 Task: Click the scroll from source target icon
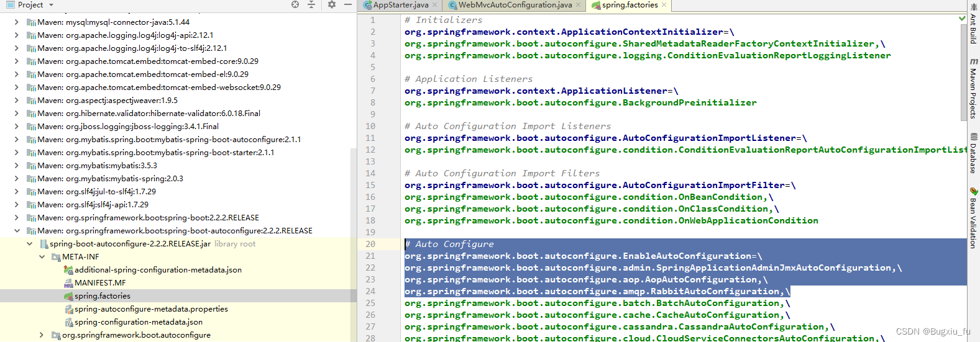click(295, 5)
